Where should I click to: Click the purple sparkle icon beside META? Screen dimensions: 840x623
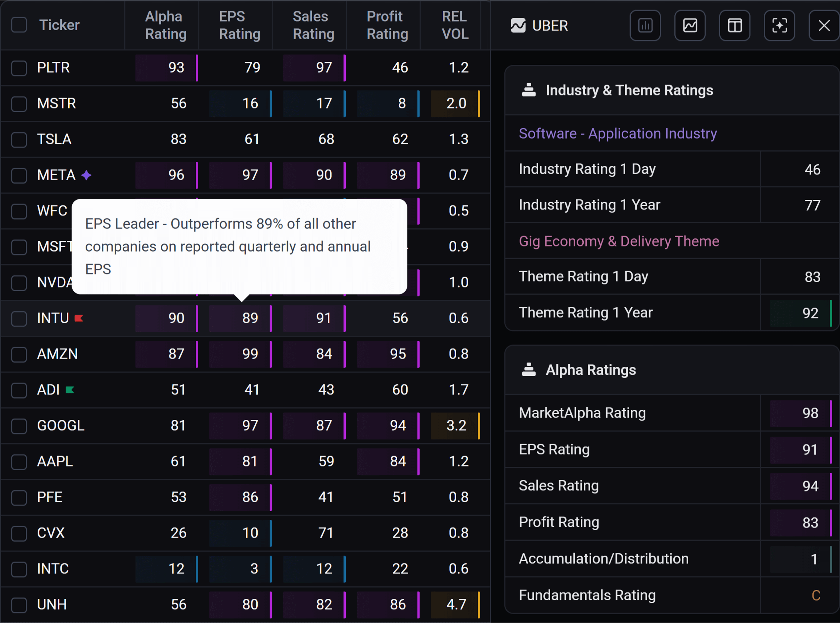point(86,175)
